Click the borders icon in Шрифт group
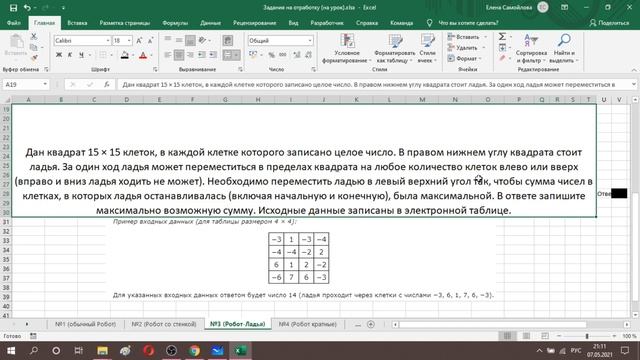The image size is (640, 360). (x=103, y=55)
